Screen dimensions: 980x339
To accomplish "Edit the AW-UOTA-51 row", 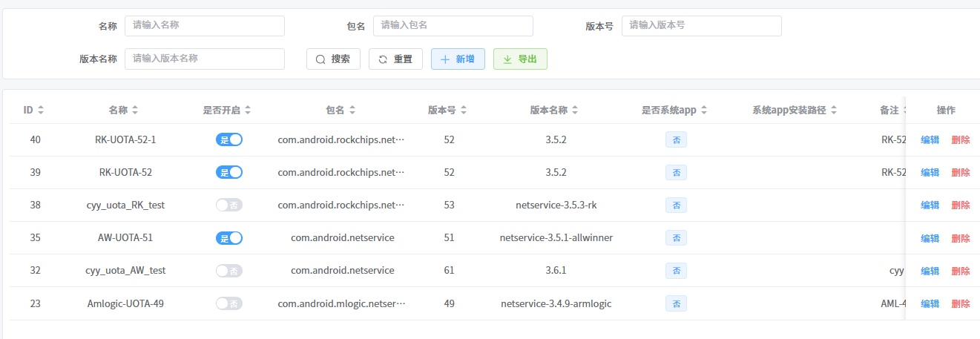I will coord(930,238).
